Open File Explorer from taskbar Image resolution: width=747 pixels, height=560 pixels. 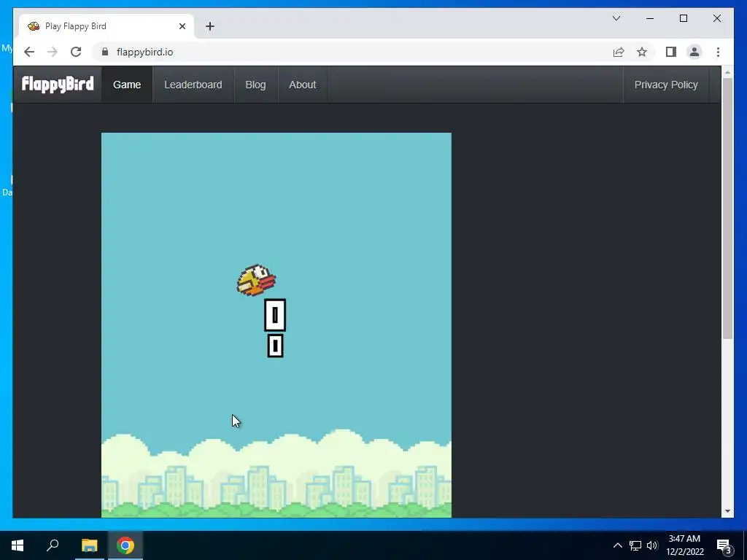tap(89, 545)
